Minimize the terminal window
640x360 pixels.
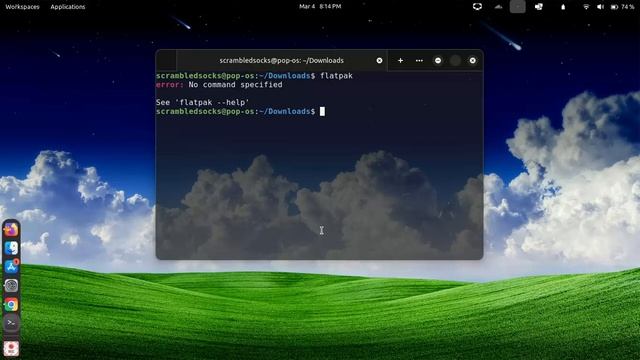[x=438, y=60]
